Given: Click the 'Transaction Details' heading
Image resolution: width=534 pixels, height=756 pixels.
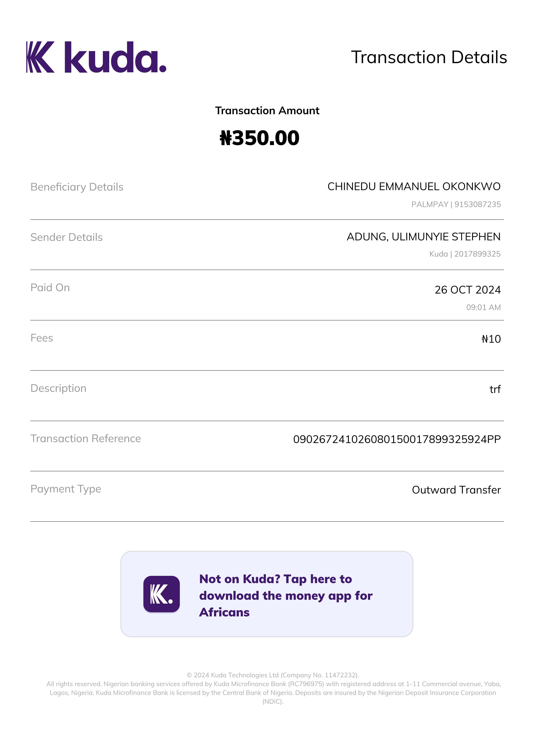Looking at the screenshot, I should tap(429, 57).
